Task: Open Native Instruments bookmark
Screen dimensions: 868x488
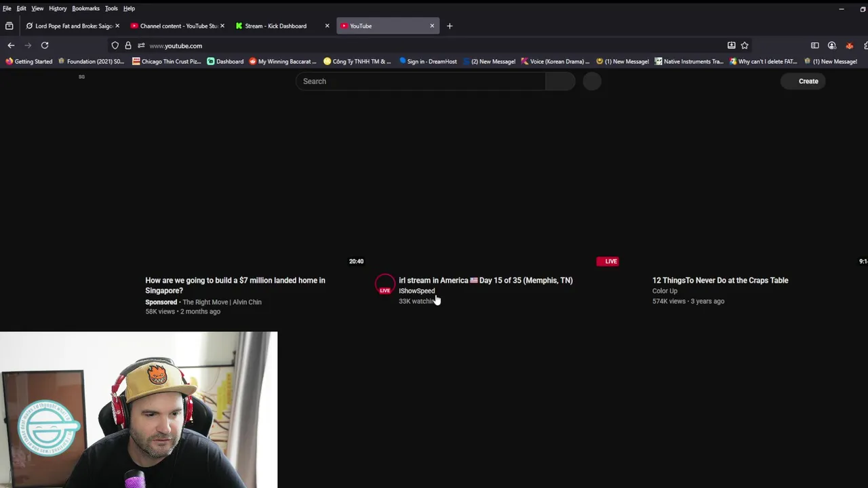Action: 688,62
